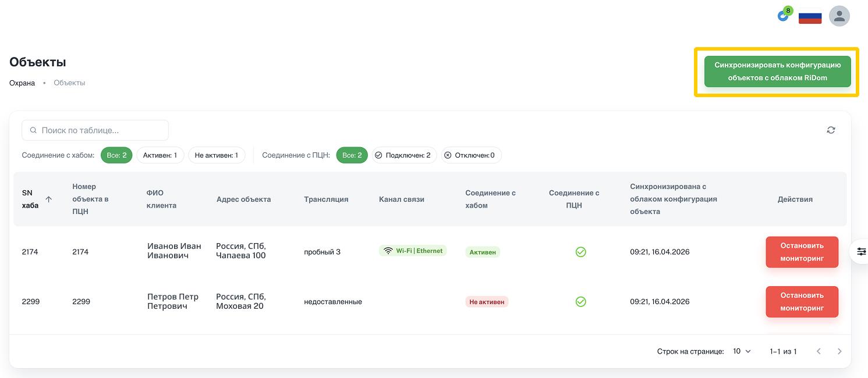Open rows per page dropdown

coord(742,351)
